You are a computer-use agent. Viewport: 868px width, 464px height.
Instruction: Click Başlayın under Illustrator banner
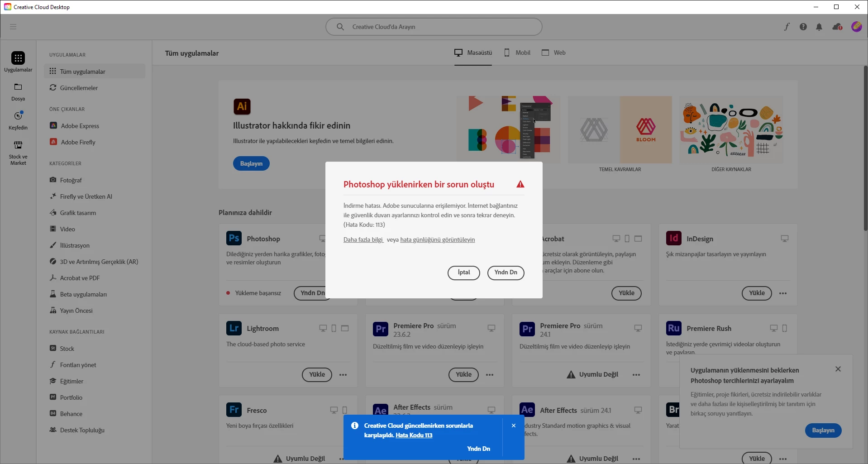pos(251,163)
